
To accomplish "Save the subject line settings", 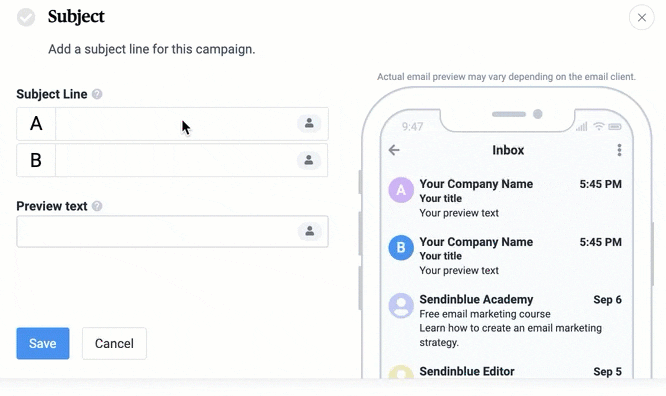I will 43,343.
